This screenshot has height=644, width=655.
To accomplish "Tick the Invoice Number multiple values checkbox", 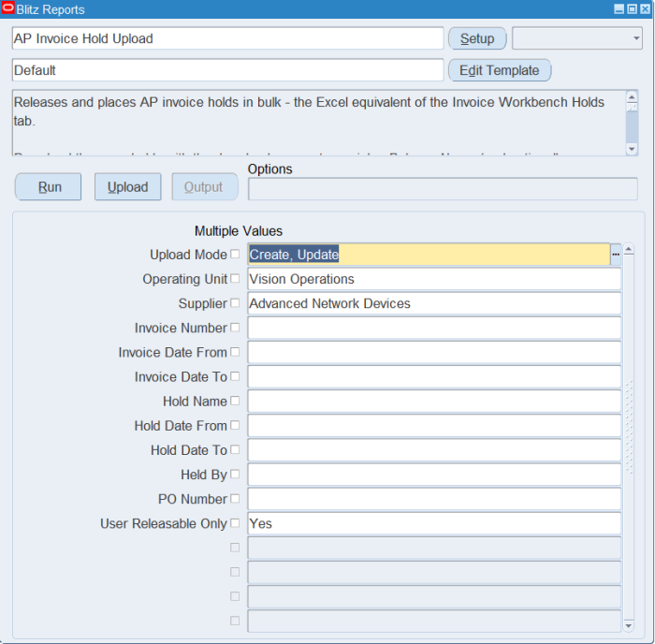I will pos(235,328).
